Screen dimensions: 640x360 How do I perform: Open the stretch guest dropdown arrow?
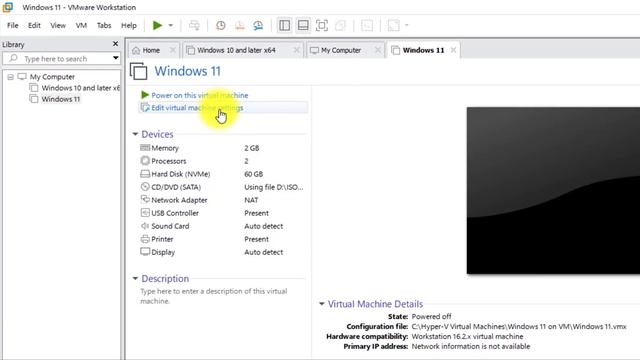point(407,25)
